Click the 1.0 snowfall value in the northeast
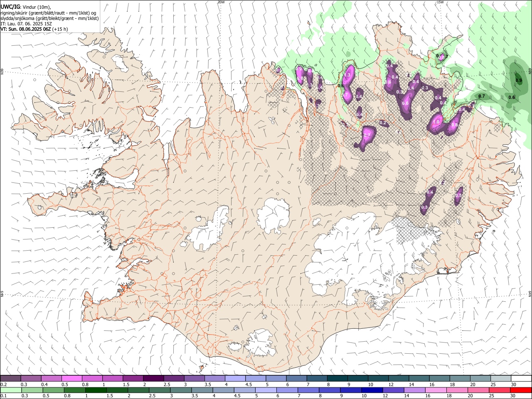 (x=436, y=122)
